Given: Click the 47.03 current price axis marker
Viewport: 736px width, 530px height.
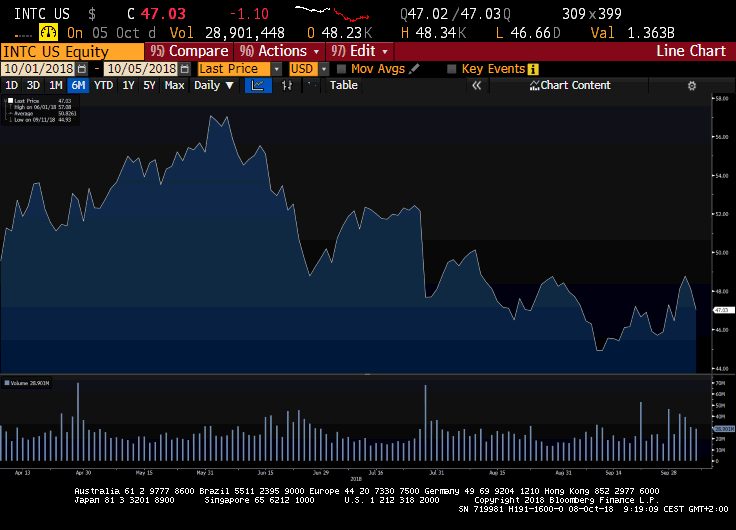Looking at the screenshot, I should click(x=723, y=310).
